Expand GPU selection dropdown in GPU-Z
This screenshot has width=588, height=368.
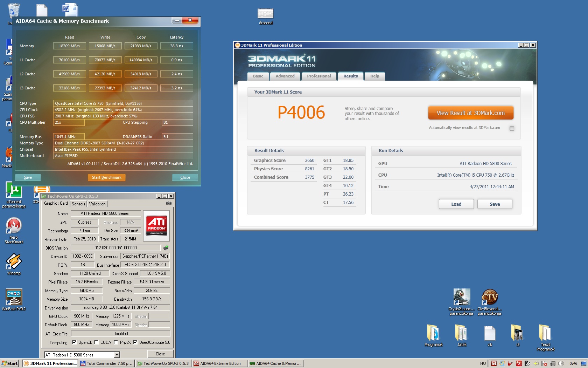117,355
